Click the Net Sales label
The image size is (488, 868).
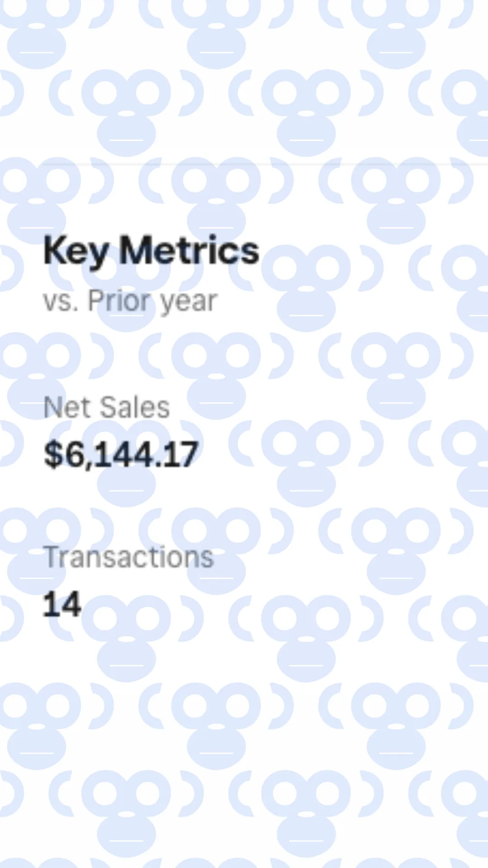pos(106,407)
